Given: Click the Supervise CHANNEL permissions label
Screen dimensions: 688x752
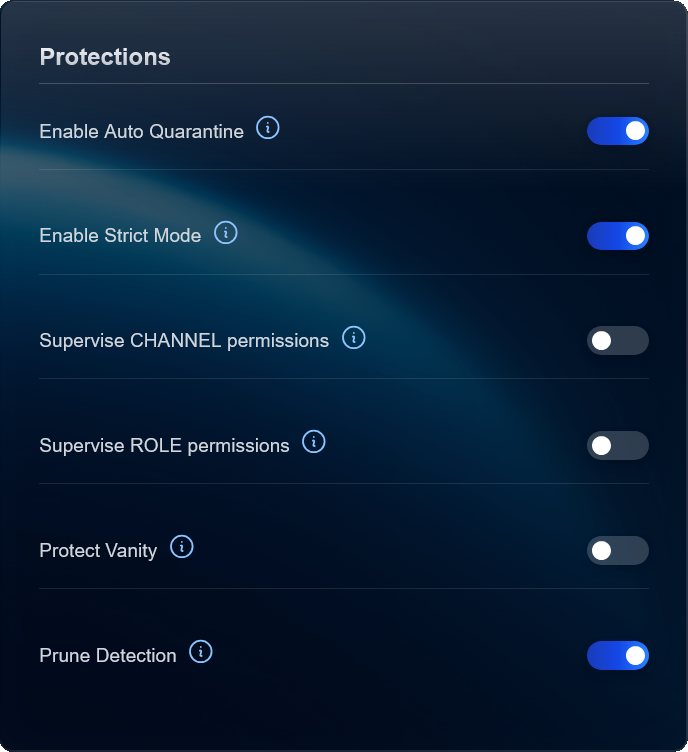Looking at the screenshot, I should [184, 341].
